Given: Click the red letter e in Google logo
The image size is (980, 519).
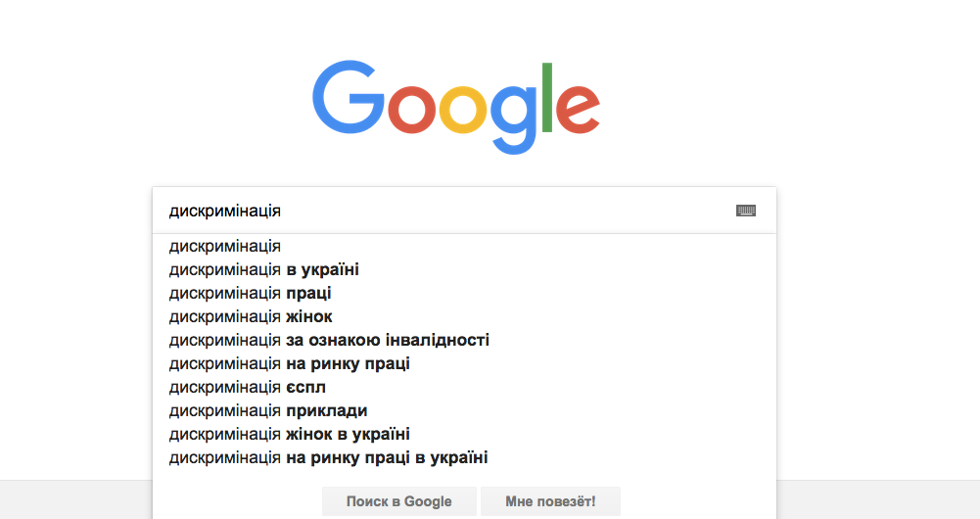Looking at the screenshot, I should pyautogui.click(x=580, y=109).
